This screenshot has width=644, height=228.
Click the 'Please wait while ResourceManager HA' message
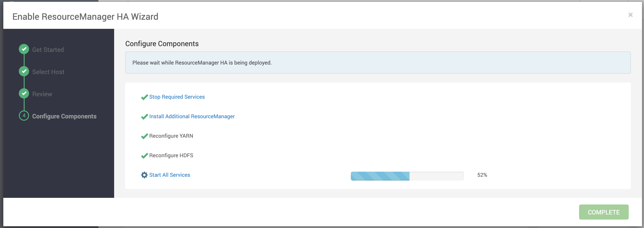point(202,63)
